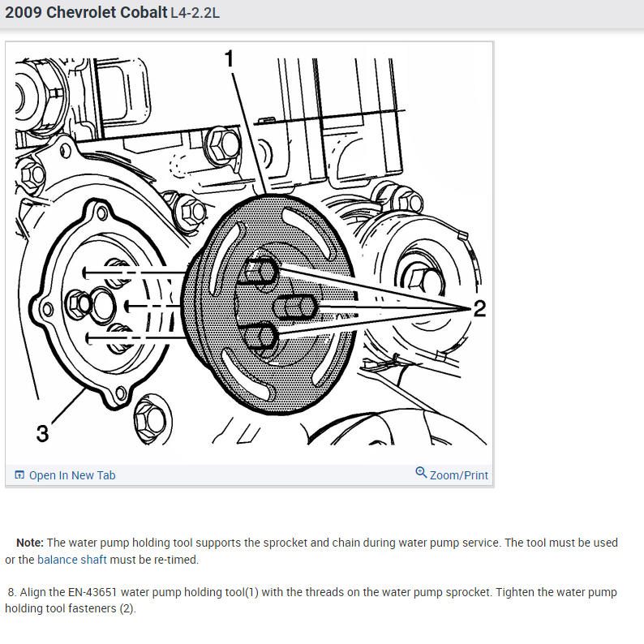Click the flange bolt below the sprocket housing
The image size is (644, 644).
pyautogui.click(x=150, y=420)
